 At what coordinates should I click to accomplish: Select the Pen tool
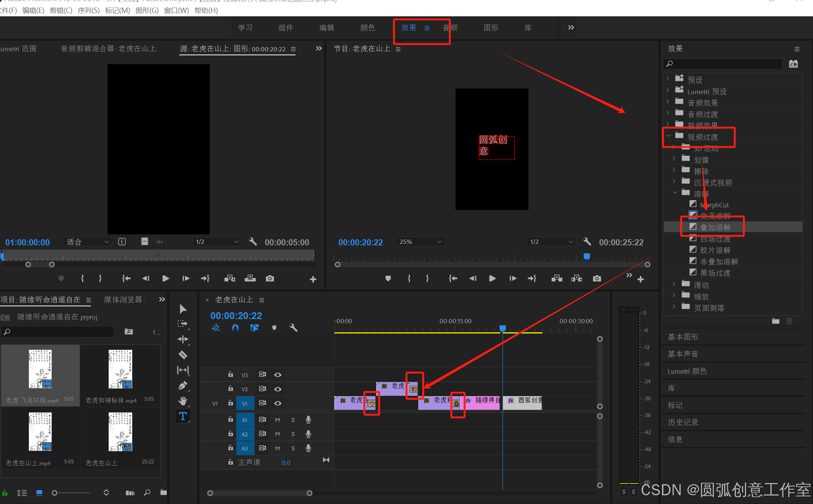pos(183,386)
